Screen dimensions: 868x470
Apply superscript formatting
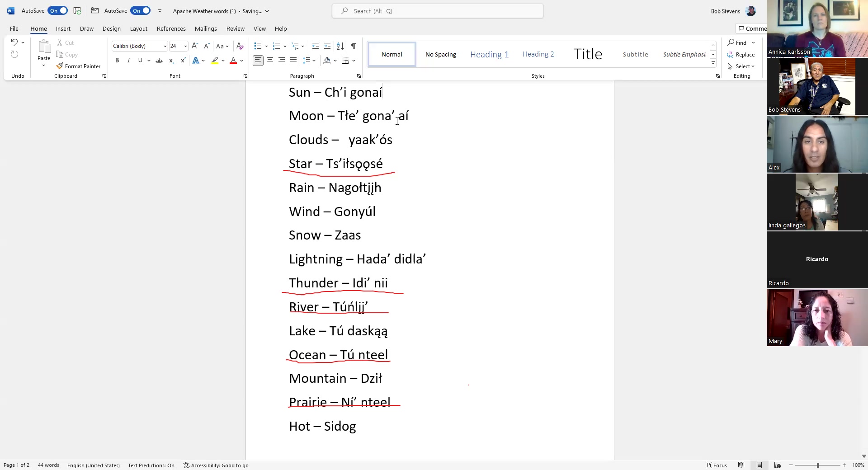[183, 61]
